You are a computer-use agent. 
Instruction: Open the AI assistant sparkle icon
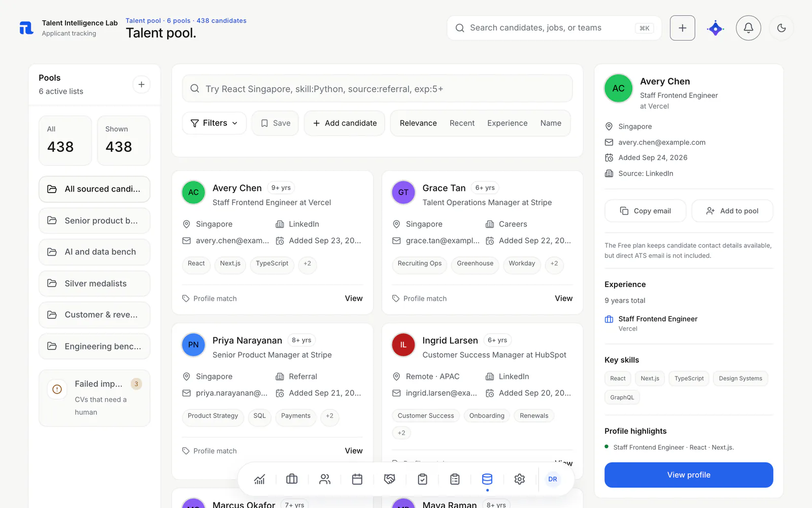pyautogui.click(x=716, y=28)
